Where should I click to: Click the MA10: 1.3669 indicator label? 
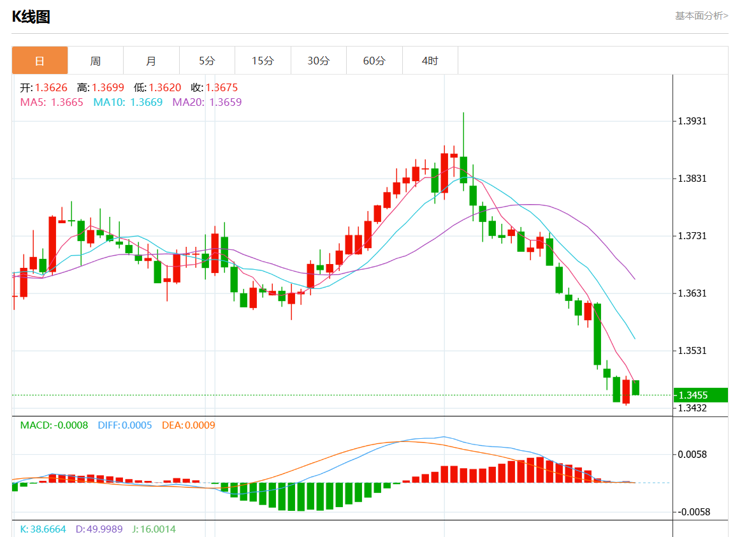[x=127, y=102]
